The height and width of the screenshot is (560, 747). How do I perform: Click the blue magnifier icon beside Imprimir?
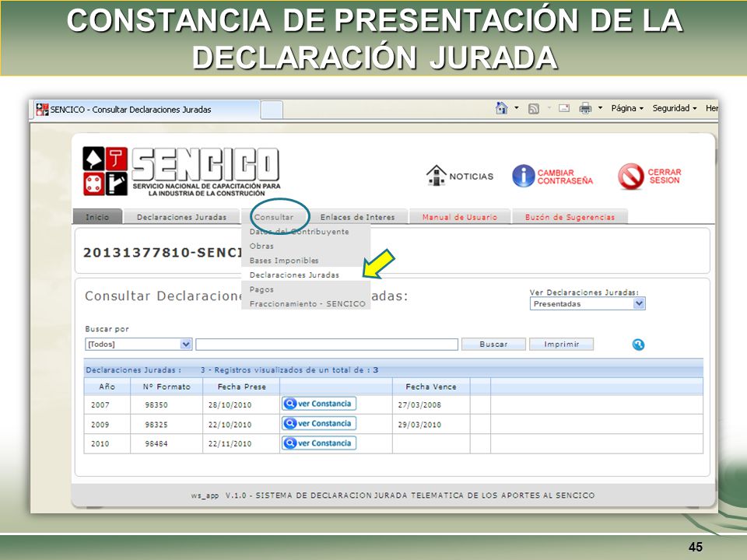(638, 345)
